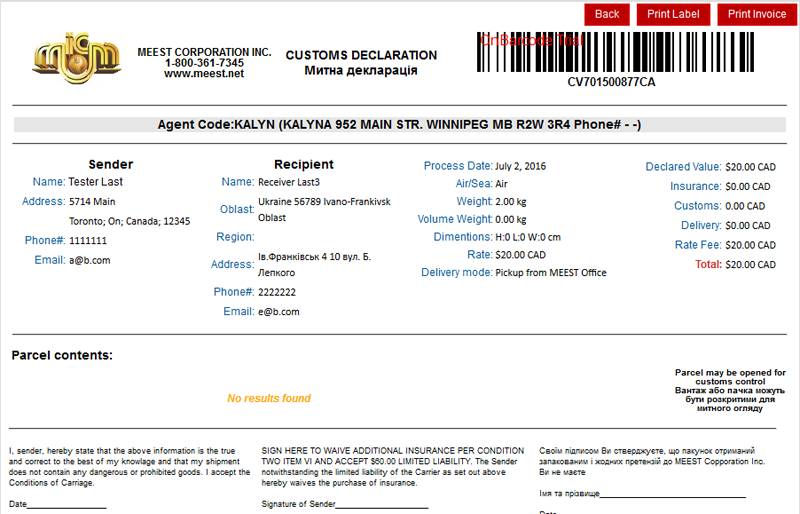Select oblast value Ukraine 56789 Ivano-Frankivsk
Screen dimensions: 800x514
(x=324, y=202)
